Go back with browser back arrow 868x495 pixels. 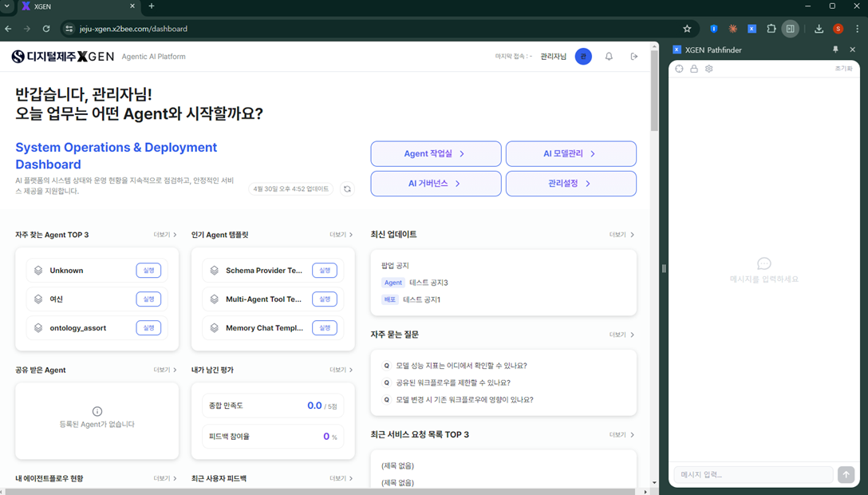(x=8, y=29)
